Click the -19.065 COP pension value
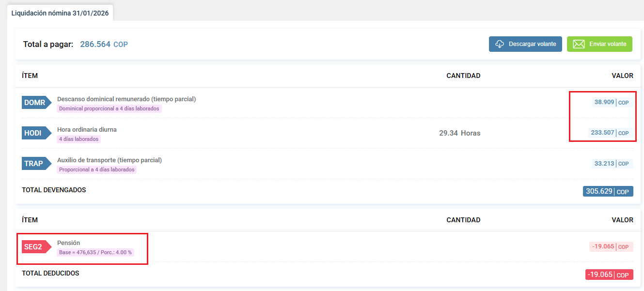644x291 pixels. 611,246
